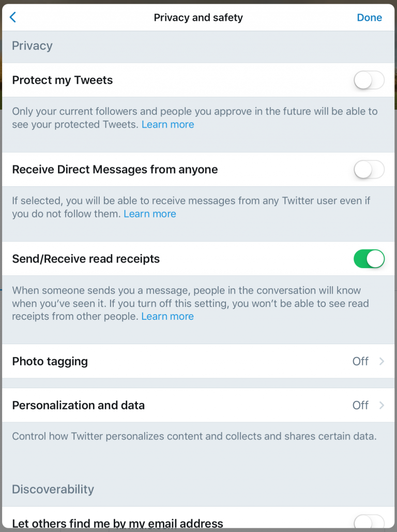Select the Protect my Tweets row label
This screenshot has width=397, height=532.
pos(62,80)
